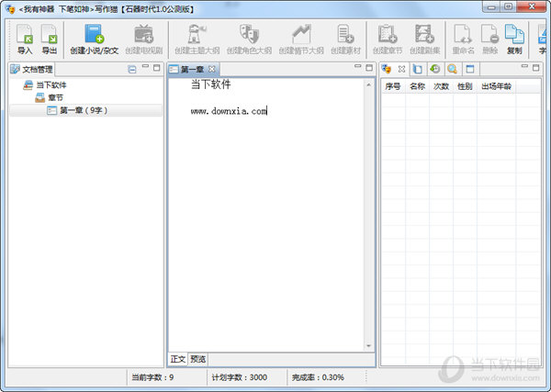Click 当前字数：9 in status bar
The image size is (551, 392).
(x=152, y=377)
